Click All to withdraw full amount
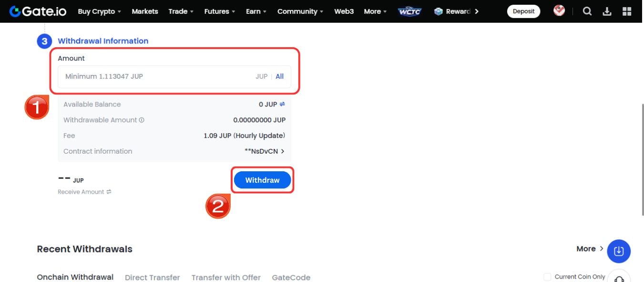This screenshot has width=644, height=282. [280, 76]
